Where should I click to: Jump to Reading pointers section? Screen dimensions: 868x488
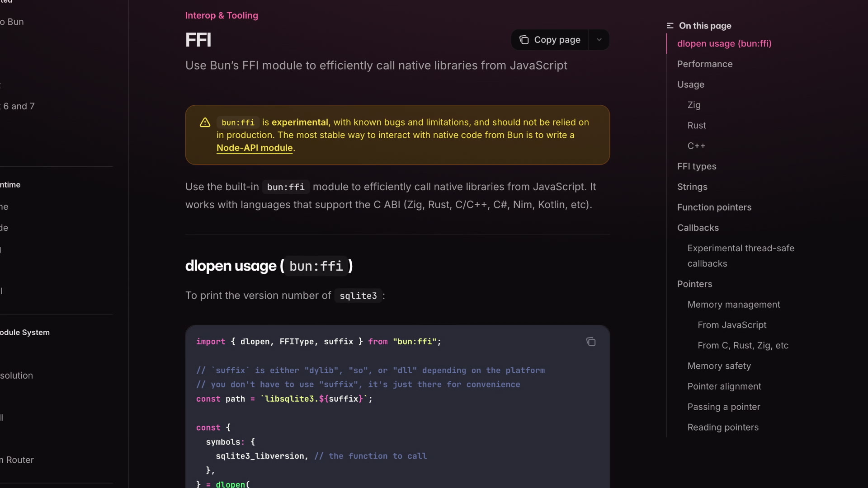pyautogui.click(x=723, y=427)
